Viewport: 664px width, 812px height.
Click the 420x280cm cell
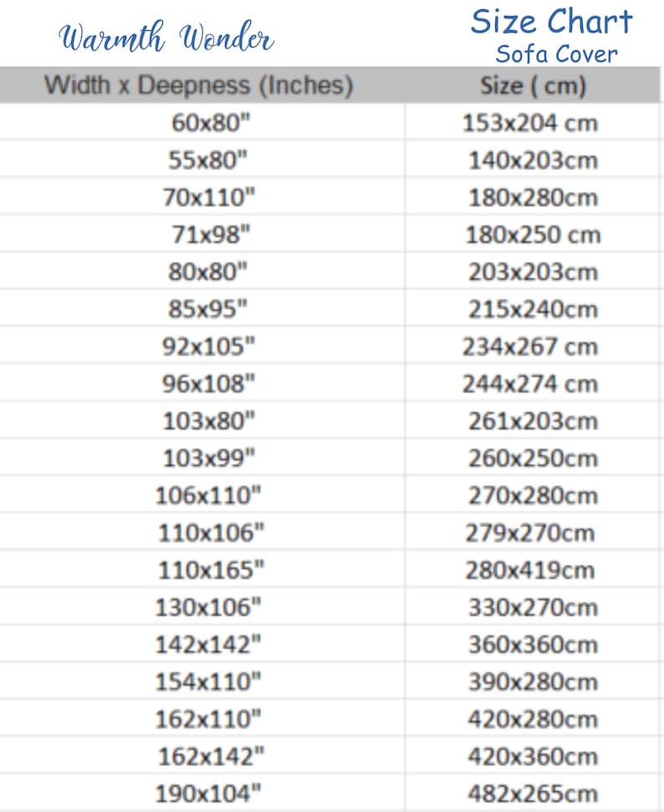pos(533,719)
